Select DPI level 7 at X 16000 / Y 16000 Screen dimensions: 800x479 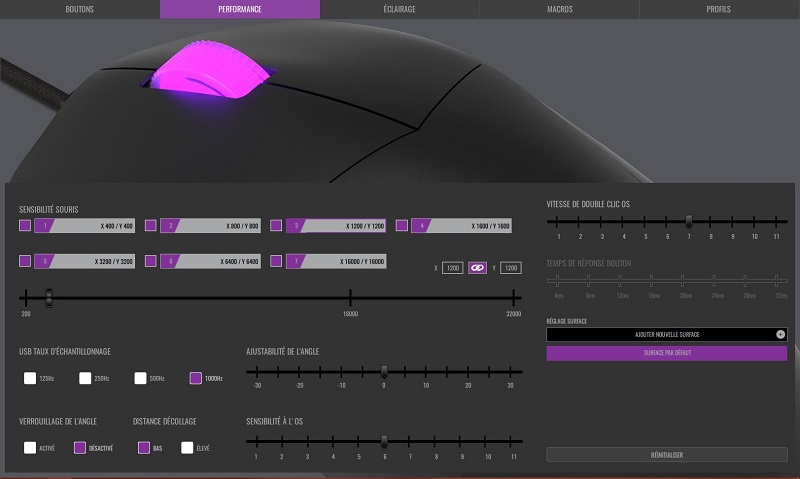[336, 261]
